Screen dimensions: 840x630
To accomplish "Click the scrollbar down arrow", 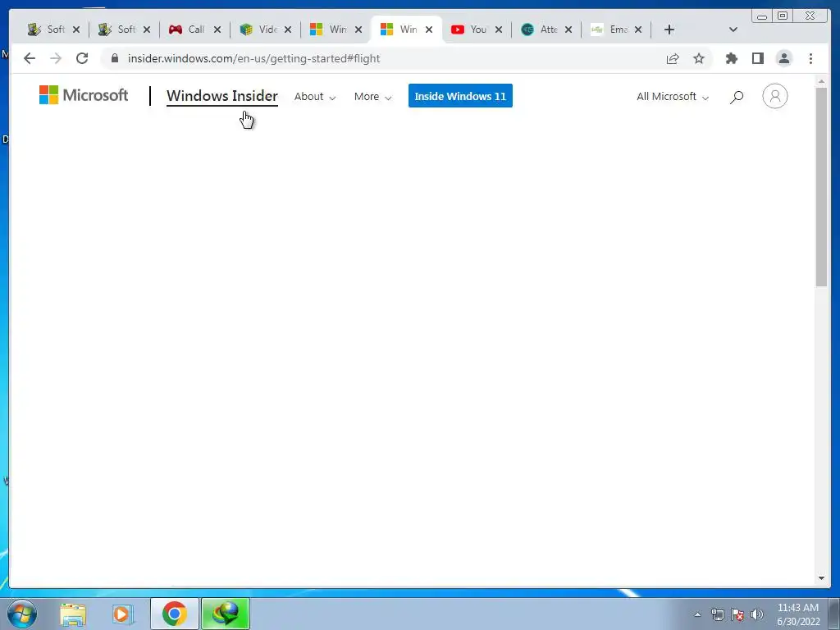I will tap(821, 578).
